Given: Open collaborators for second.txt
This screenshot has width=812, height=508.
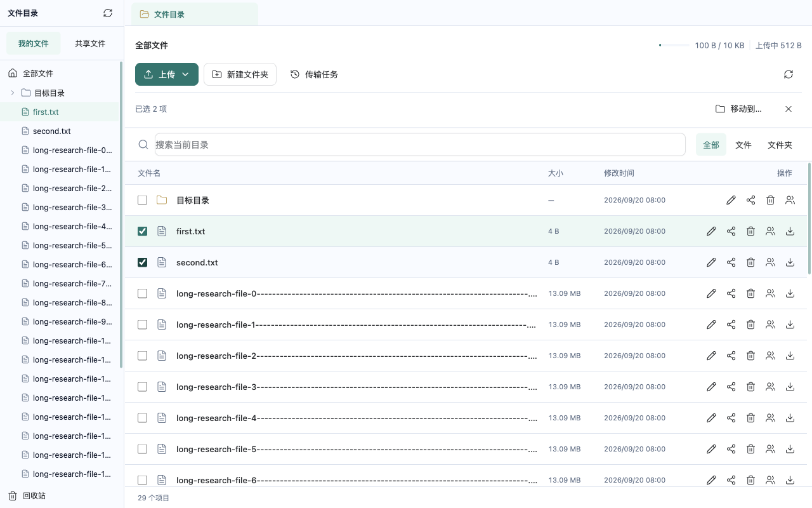Looking at the screenshot, I should click(770, 262).
